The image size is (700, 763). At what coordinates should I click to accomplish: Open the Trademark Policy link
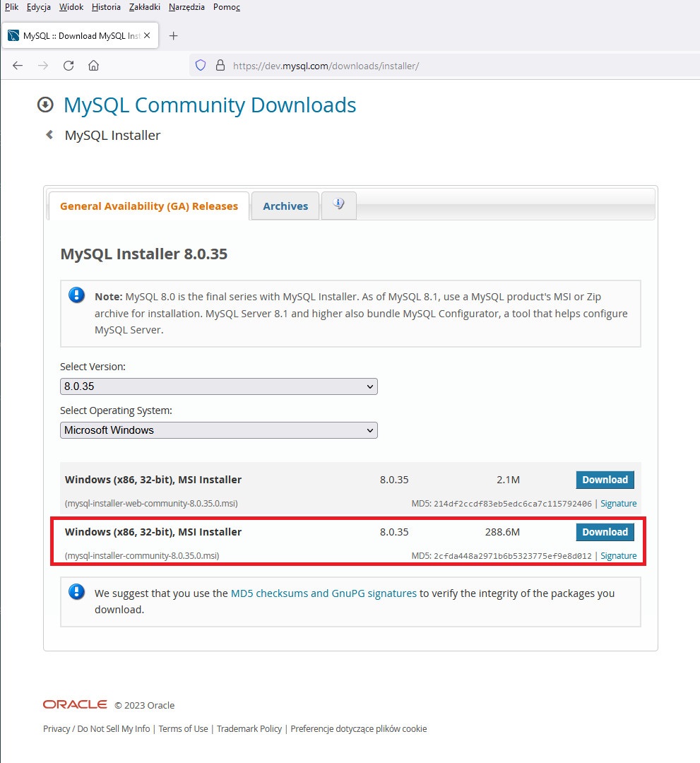tap(249, 728)
